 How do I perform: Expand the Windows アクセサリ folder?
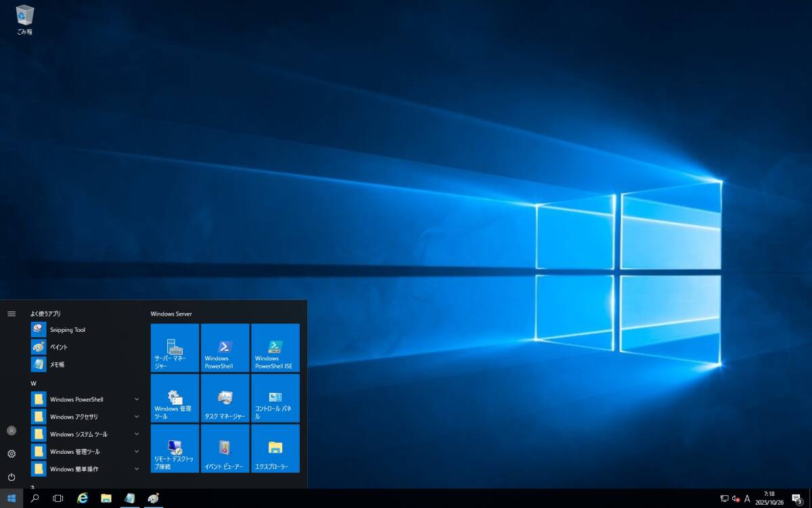86,417
